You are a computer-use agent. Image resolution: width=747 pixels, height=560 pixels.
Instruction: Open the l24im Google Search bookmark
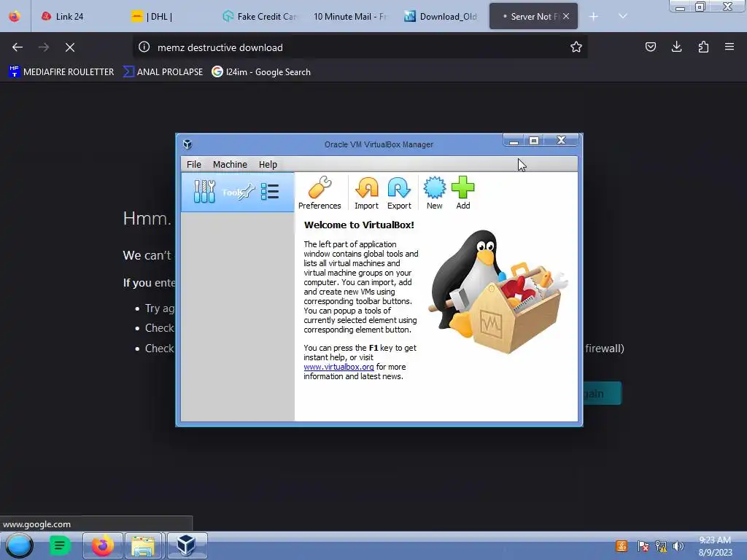(x=261, y=72)
